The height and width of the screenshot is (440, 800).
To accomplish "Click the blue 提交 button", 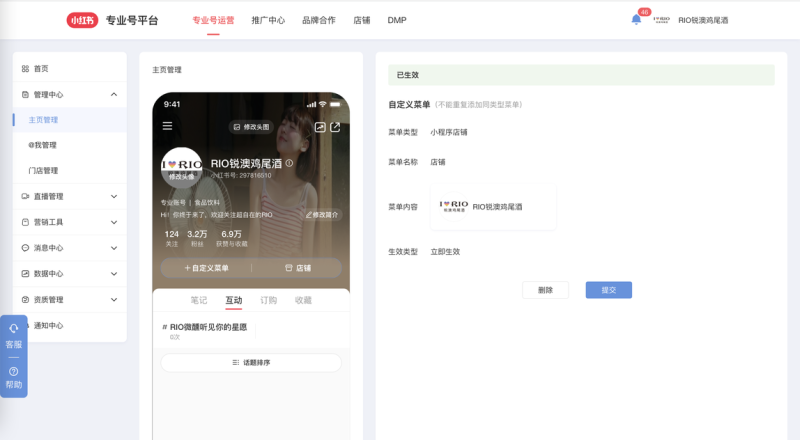I will 609,290.
